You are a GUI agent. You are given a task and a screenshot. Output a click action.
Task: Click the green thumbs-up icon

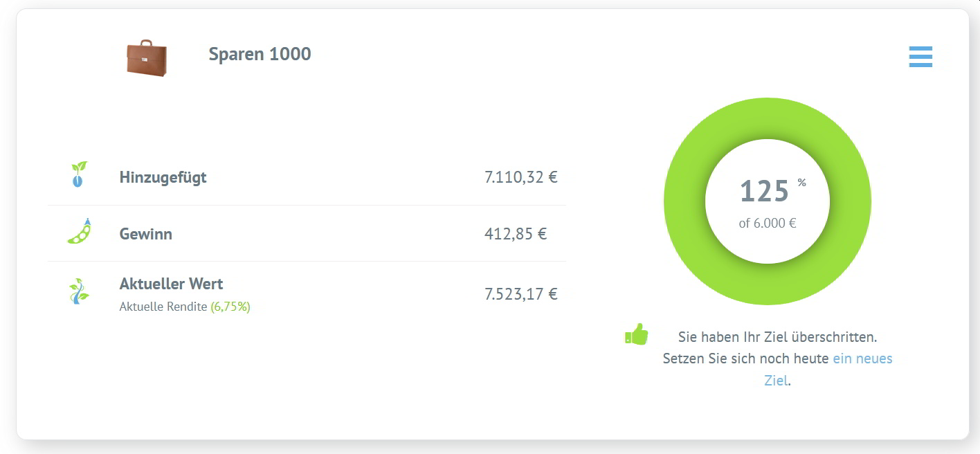[x=636, y=335]
